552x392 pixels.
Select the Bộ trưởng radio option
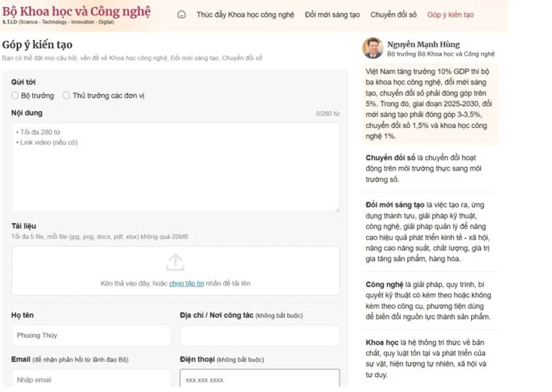click(15, 96)
